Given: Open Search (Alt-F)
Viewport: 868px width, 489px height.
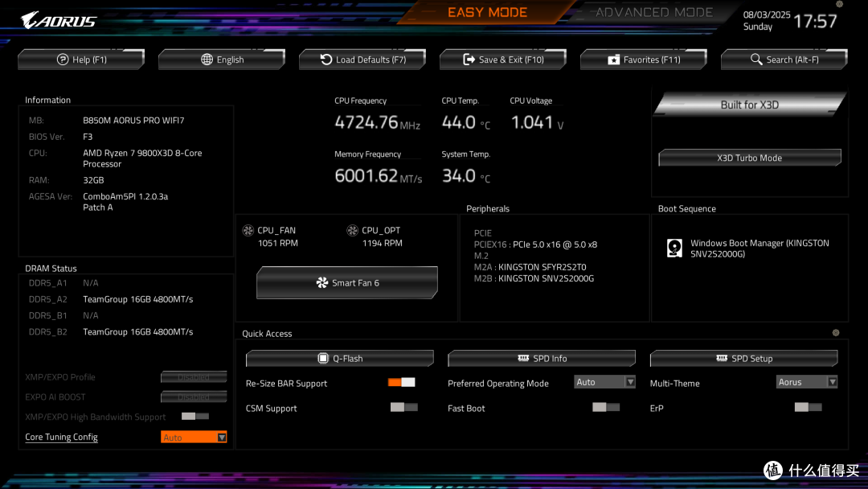Looking at the screenshot, I should point(784,60).
